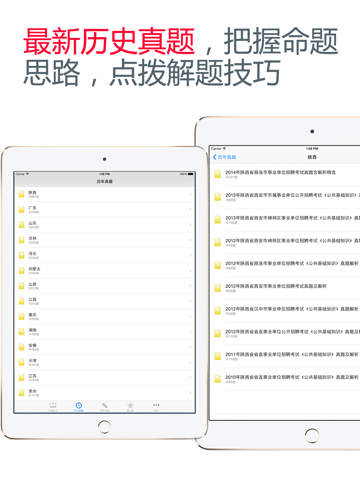Open 2013年陕西省西安市碑林区 exam entry
The width and height of the screenshot is (360, 480).
pyautogui.click(x=285, y=220)
